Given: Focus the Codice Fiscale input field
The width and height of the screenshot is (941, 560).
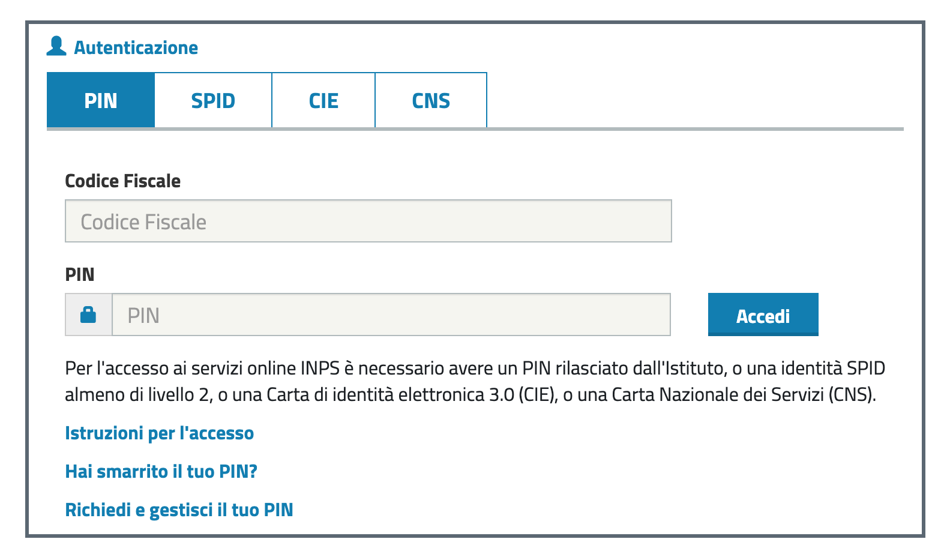Looking at the screenshot, I should tap(368, 221).
